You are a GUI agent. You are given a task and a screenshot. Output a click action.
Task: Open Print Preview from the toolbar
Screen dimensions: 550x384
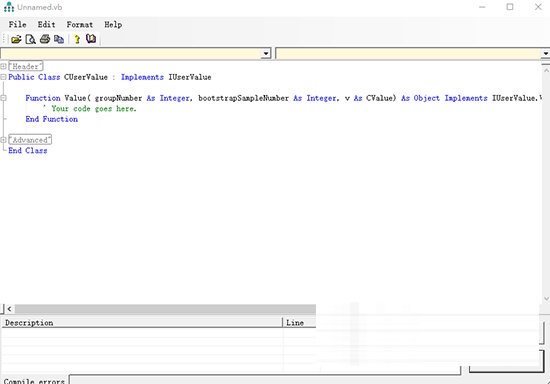pos(31,39)
